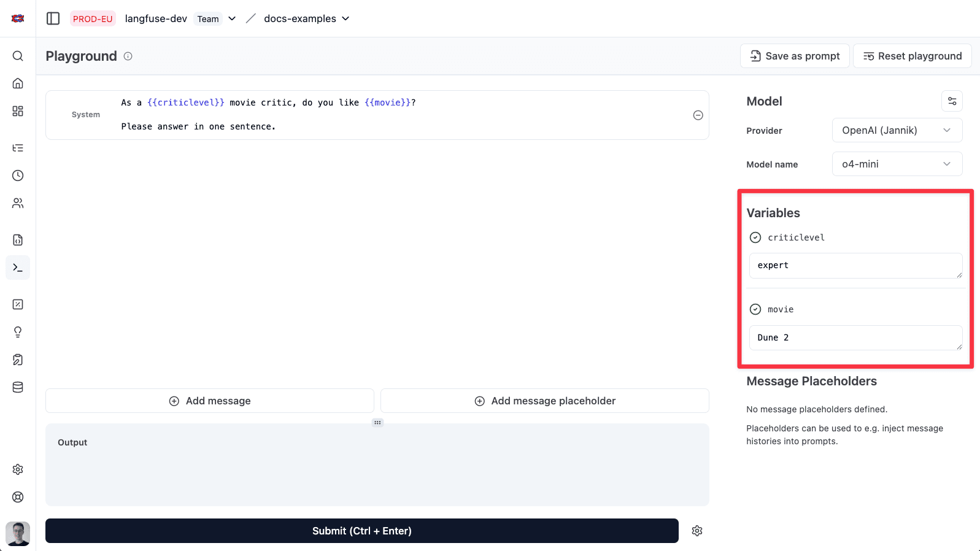Click into the system prompt text editor
980x551 pixels.
click(402, 115)
